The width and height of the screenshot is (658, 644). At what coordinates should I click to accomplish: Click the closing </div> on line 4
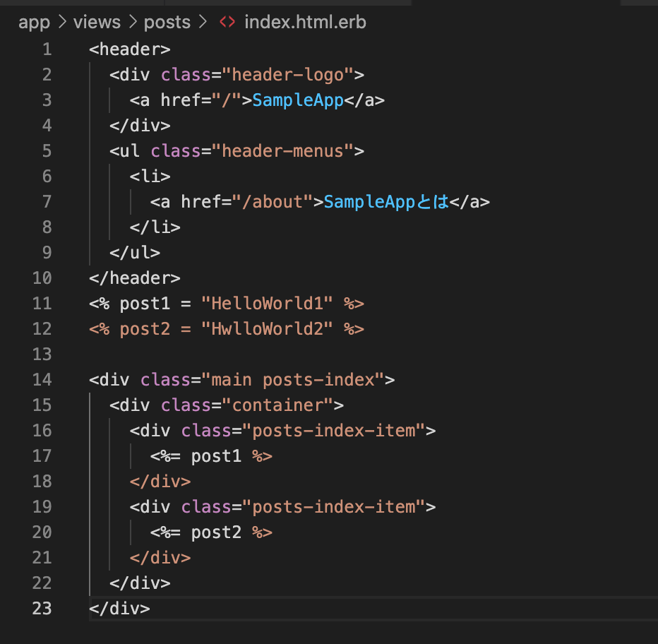(140, 126)
